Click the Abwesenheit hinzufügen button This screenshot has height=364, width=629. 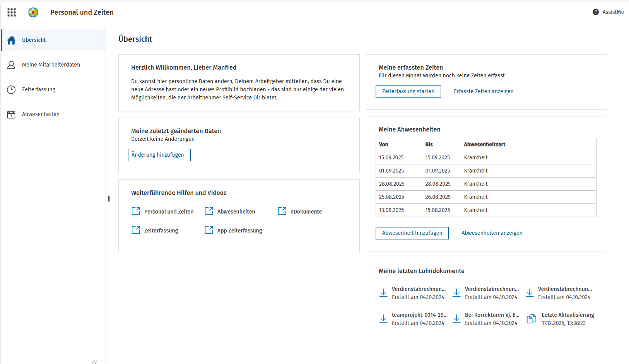click(x=412, y=233)
